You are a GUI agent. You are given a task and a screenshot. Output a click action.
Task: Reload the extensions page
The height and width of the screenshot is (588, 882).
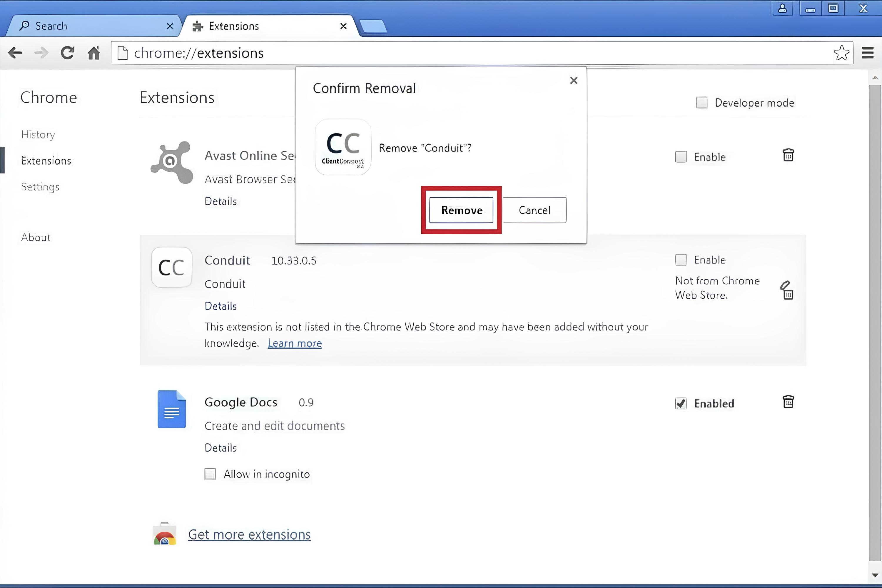point(68,53)
